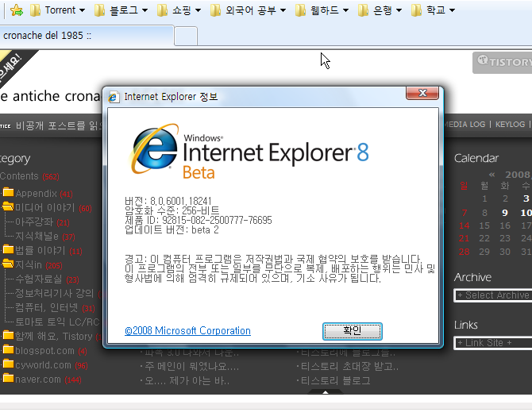Select calendar day 9
The image size is (532, 420).
pos(505,213)
